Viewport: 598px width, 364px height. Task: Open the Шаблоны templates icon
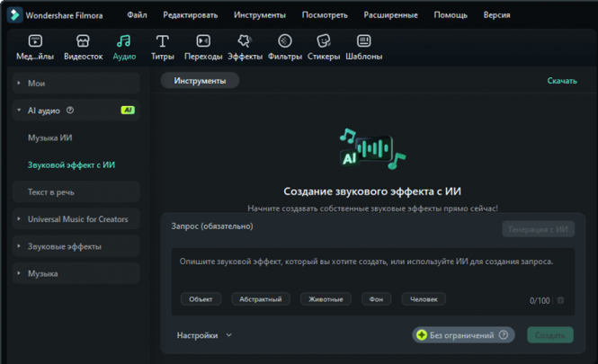[x=363, y=41]
